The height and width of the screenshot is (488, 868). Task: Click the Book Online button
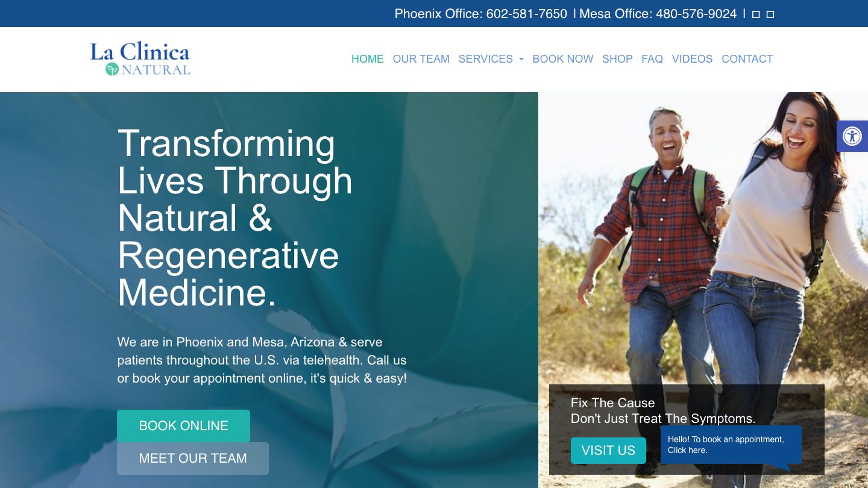pos(183,426)
